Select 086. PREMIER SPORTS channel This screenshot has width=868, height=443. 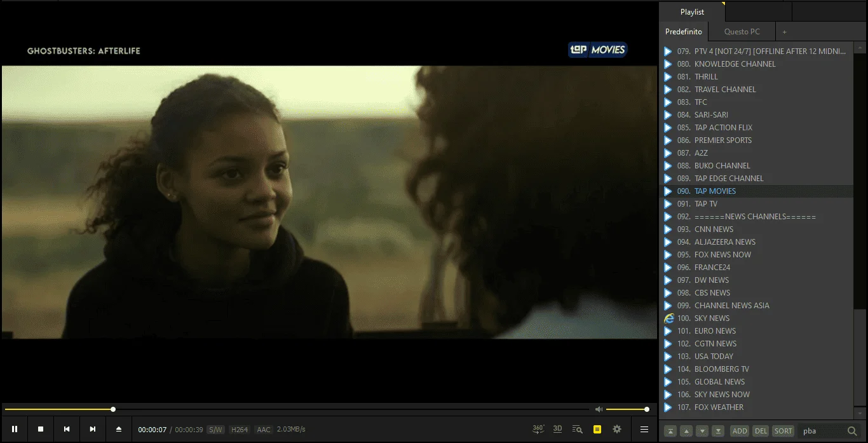pyautogui.click(x=756, y=140)
